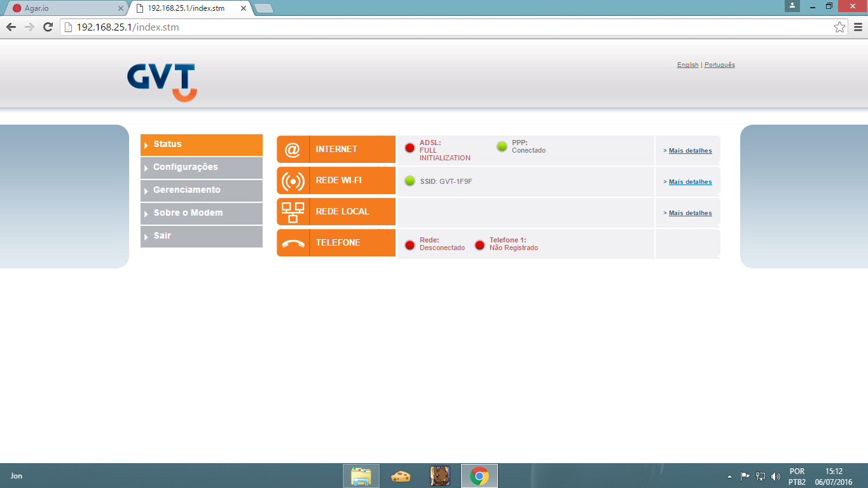Open the Gerenciamento menu item
Screen dimensions: 868x488
[x=202, y=190]
